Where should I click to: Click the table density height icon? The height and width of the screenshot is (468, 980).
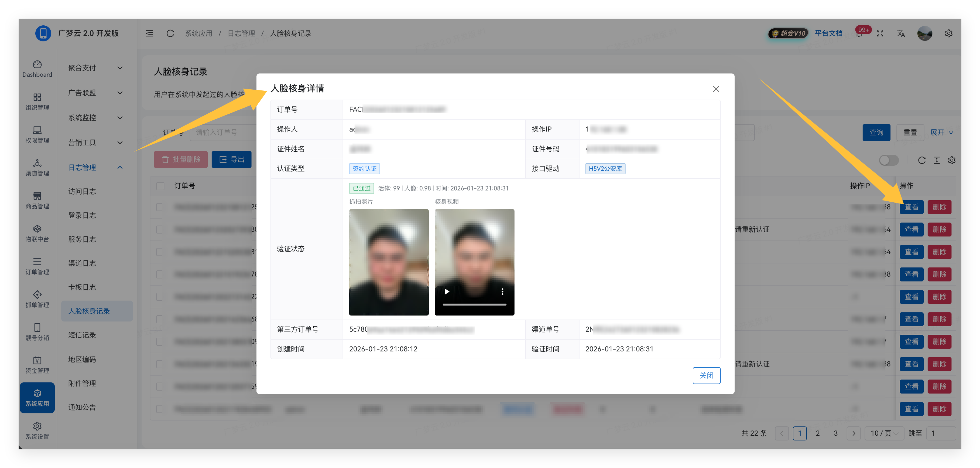(937, 160)
